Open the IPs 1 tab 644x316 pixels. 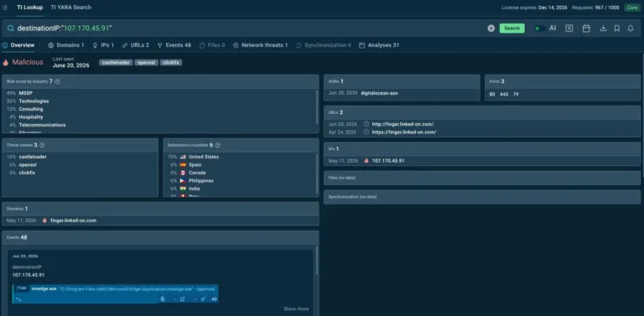103,45
